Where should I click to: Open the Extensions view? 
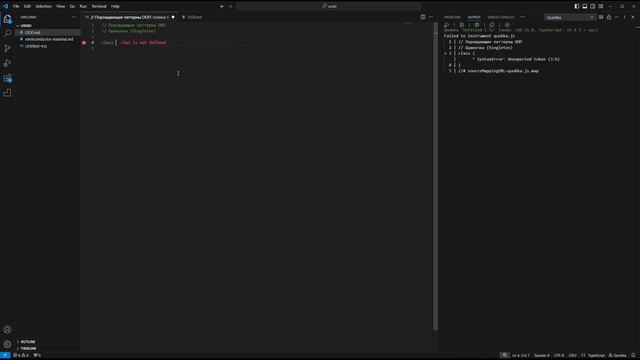pyautogui.click(x=7, y=78)
